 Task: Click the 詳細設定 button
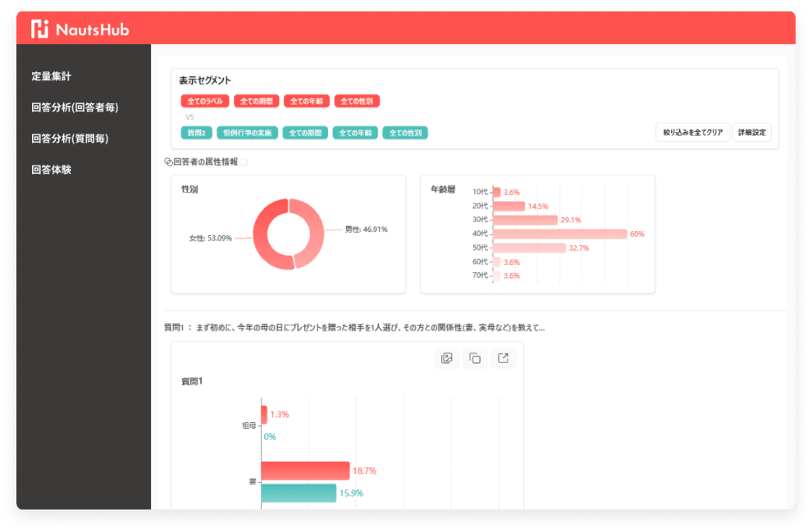[751, 132]
